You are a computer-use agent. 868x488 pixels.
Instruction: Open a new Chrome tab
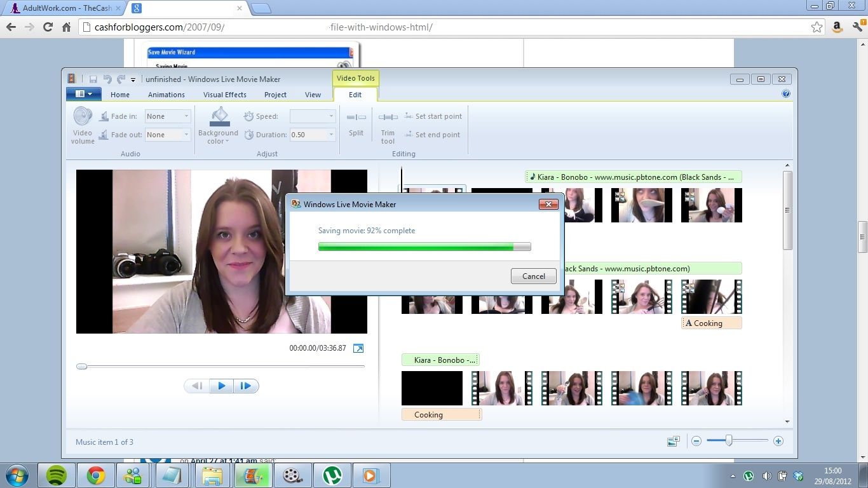pos(261,9)
